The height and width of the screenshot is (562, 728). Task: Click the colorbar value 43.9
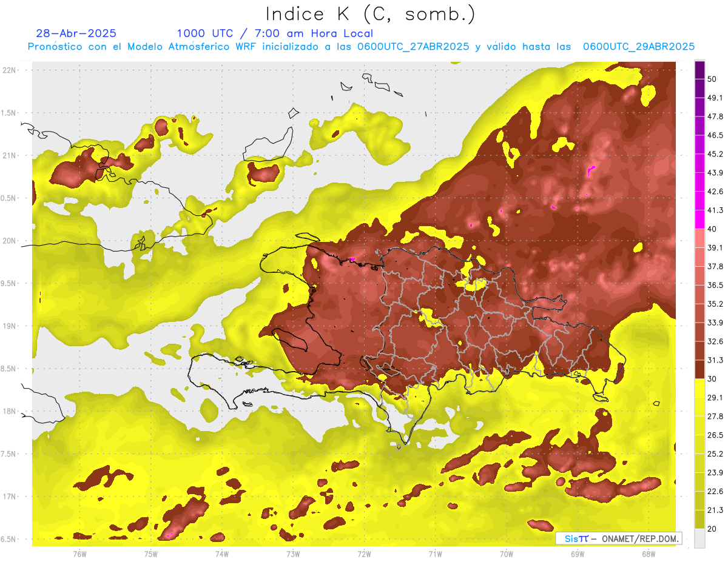click(715, 173)
